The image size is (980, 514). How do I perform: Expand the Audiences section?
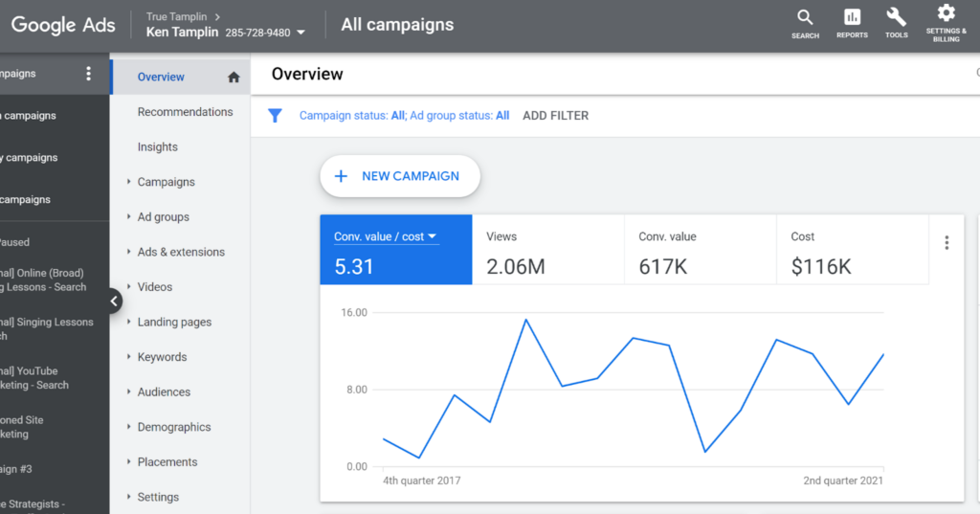[129, 392]
